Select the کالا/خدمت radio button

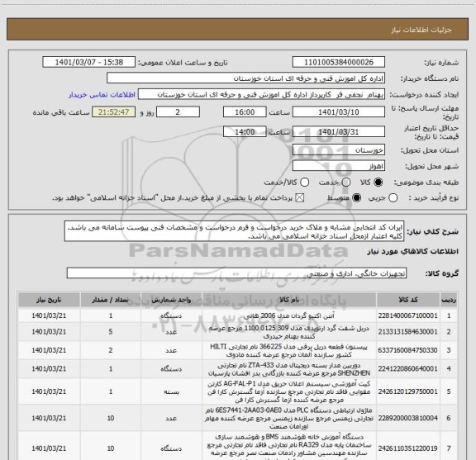(x=304, y=183)
